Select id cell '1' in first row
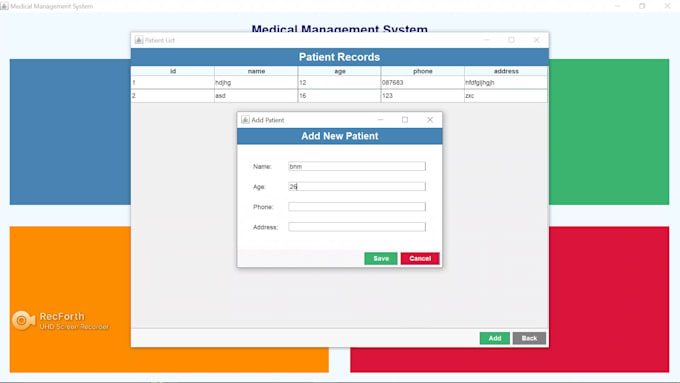Viewport: 680px width, 383px height. click(x=173, y=82)
